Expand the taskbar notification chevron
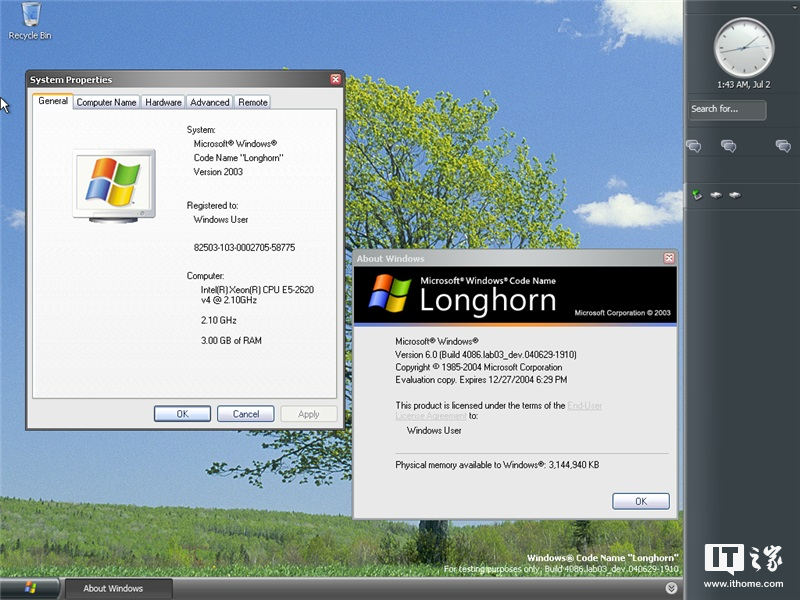Screen dimensions: 800x600 point(671,588)
